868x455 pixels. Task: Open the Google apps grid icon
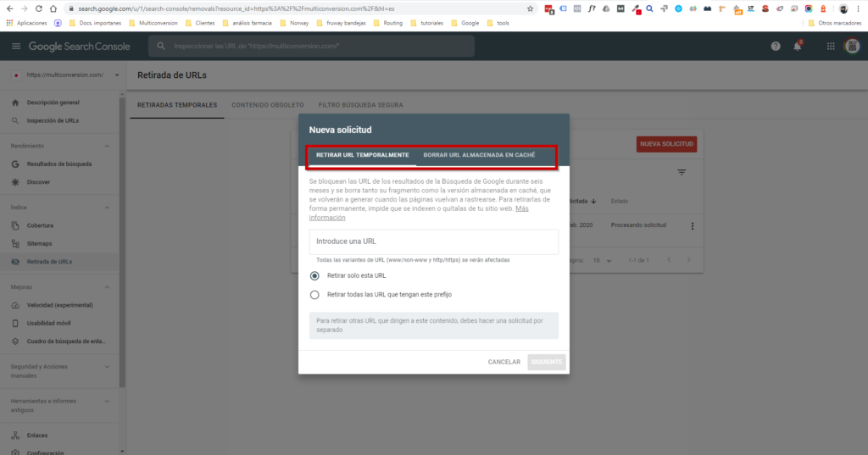pos(831,47)
